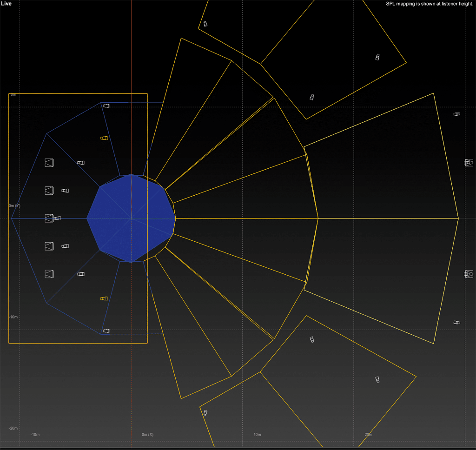476x450 pixels.
Task: Pick the white speaker at the blue zone's top corner
Action: coord(106,106)
